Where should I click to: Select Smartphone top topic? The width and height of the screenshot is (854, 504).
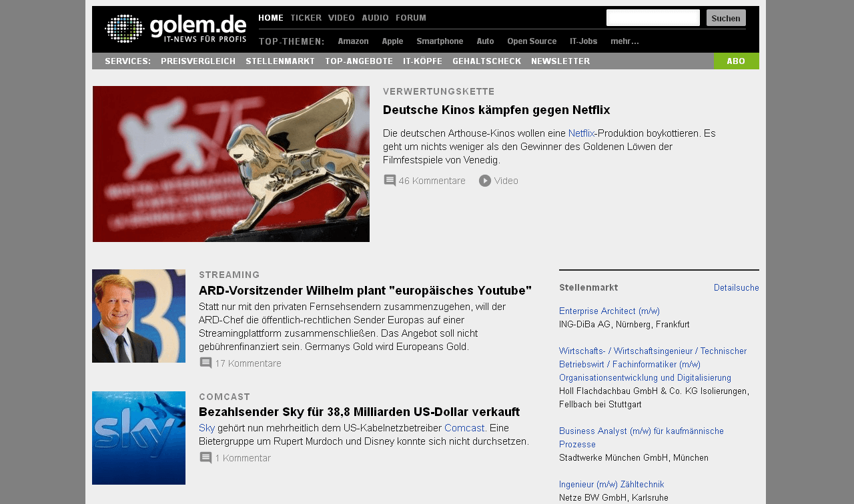pyautogui.click(x=440, y=41)
